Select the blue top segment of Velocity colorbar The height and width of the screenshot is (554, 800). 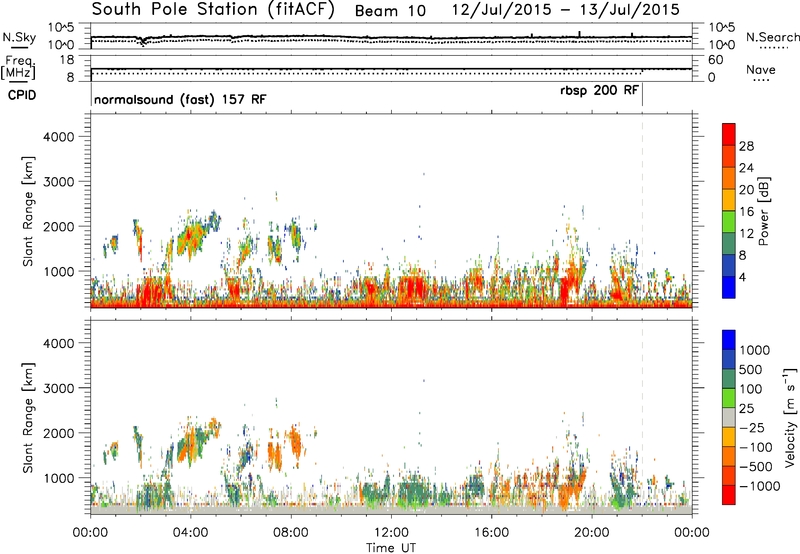pos(729,340)
